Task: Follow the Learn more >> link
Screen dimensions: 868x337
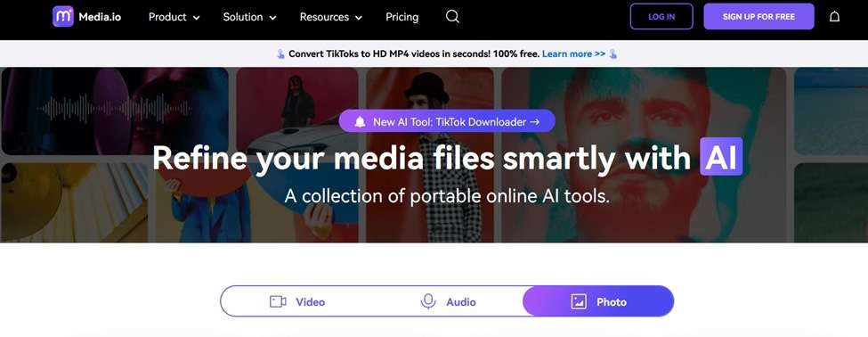Action: [573, 53]
